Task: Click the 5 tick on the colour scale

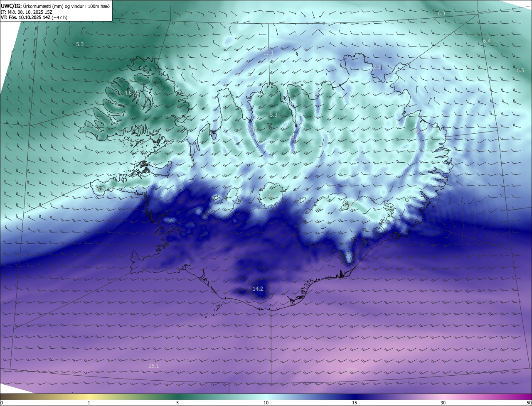Action: [x=177, y=403]
